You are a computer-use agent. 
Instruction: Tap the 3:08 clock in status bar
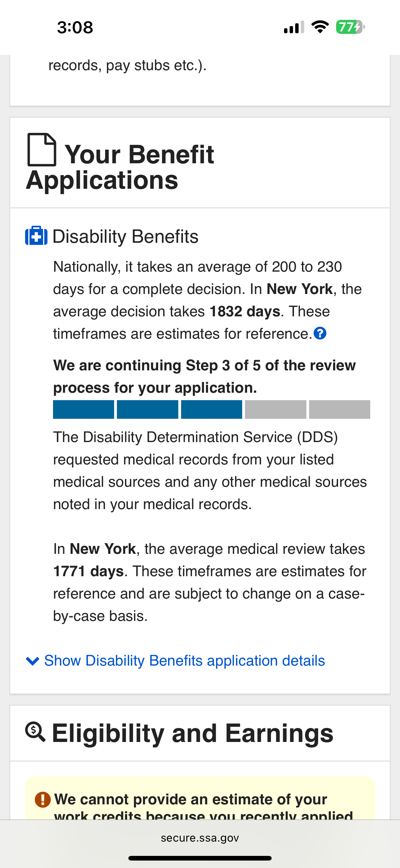click(75, 27)
